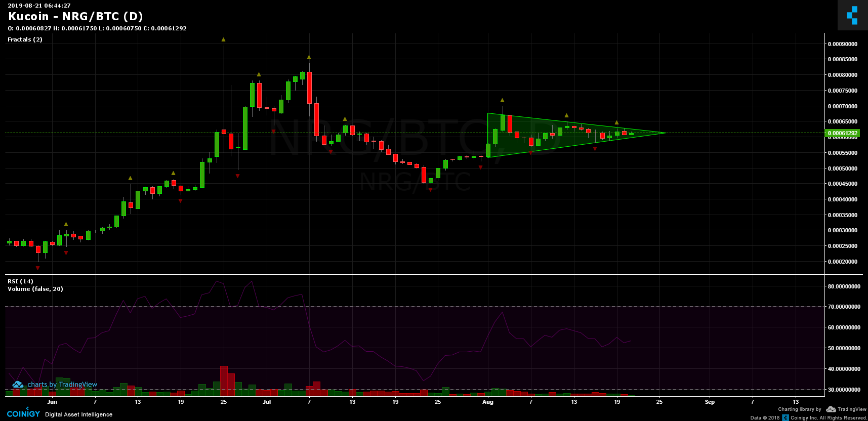Image resolution: width=868 pixels, height=421 pixels.
Task: Select the 'RSI (14)' indicator label
Action: coord(20,281)
